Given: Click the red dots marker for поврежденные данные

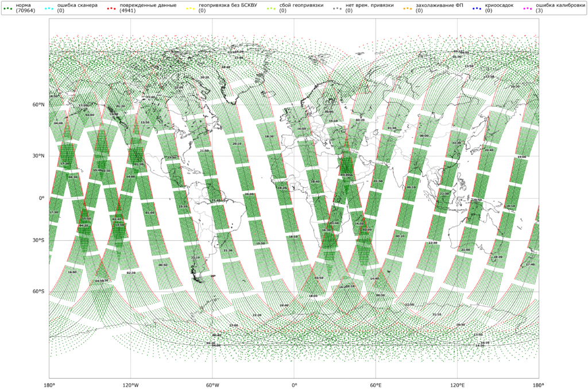Looking at the screenshot, I should [112, 7].
